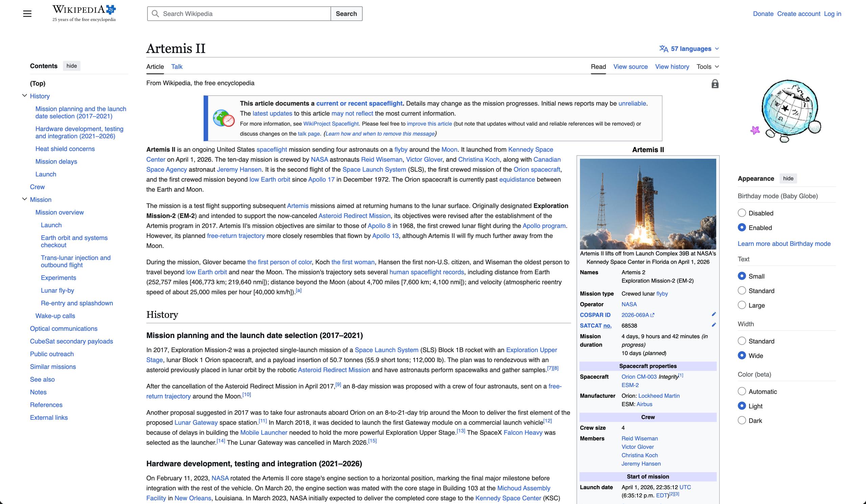Open the Heat shield concerns contents link
Viewport: 866px width, 504px height.
[65, 149]
